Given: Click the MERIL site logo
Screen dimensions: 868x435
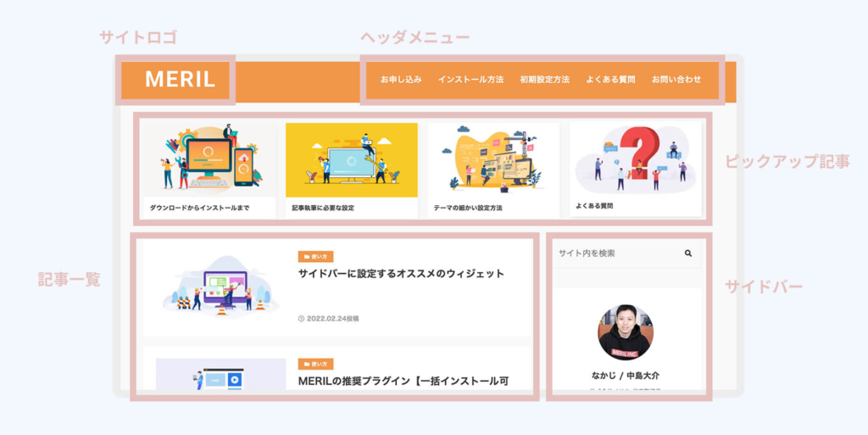Looking at the screenshot, I should [180, 80].
